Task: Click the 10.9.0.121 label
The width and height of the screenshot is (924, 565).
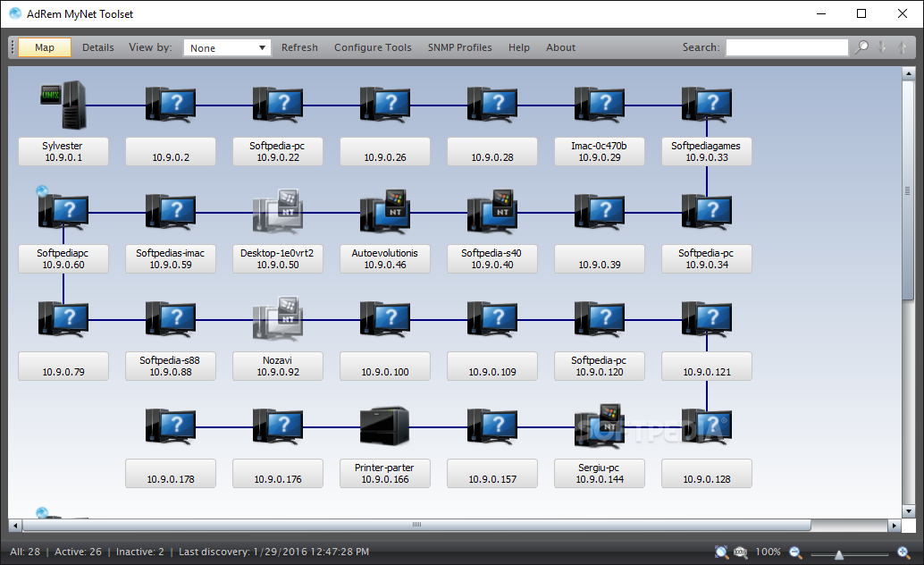Action: pyautogui.click(x=707, y=367)
